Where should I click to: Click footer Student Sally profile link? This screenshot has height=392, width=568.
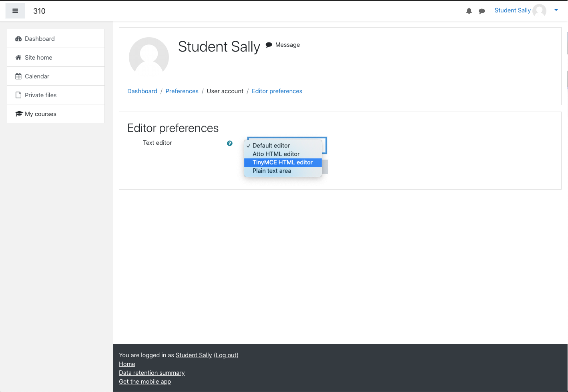coord(194,355)
